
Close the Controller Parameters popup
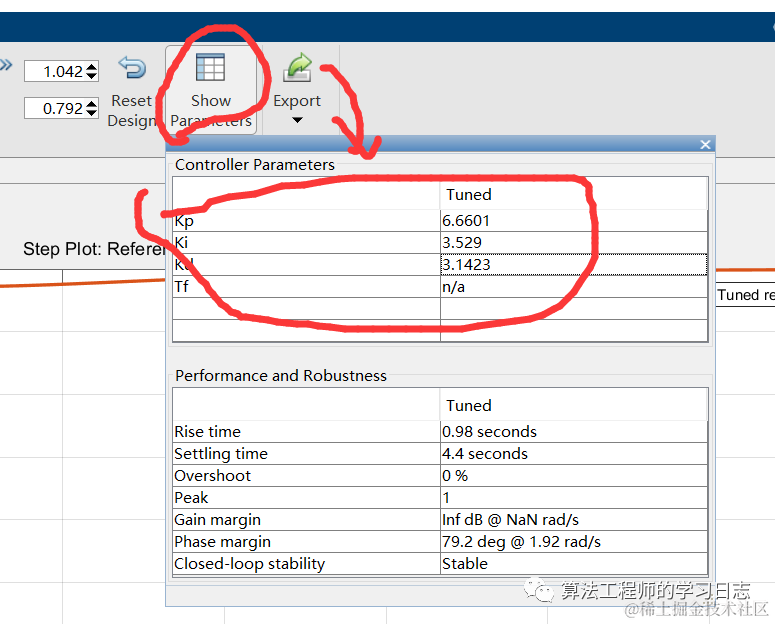point(705,144)
